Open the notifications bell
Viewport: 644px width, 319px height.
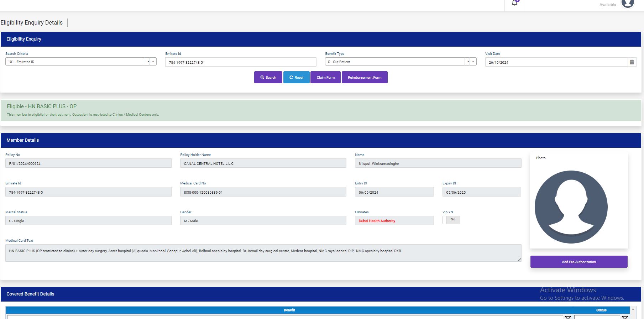point(514,3)
